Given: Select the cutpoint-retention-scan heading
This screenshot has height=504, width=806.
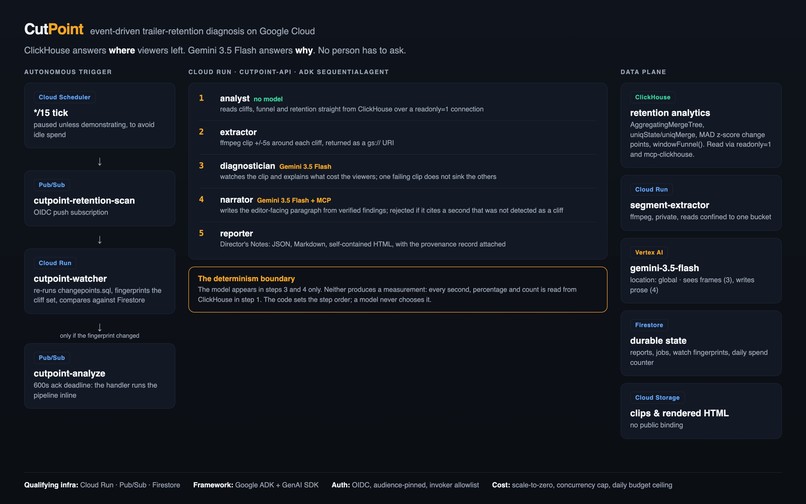Looking at the screenshot, I should (x=84, y=201).
